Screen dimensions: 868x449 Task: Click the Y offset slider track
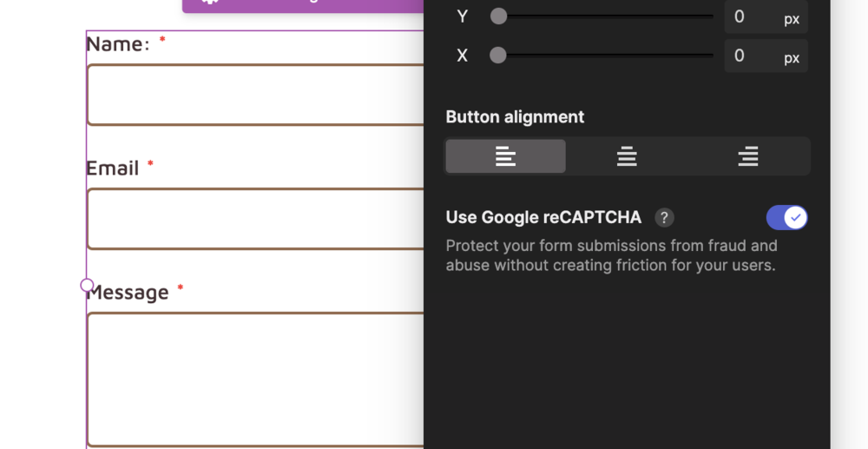click(602, 16)
